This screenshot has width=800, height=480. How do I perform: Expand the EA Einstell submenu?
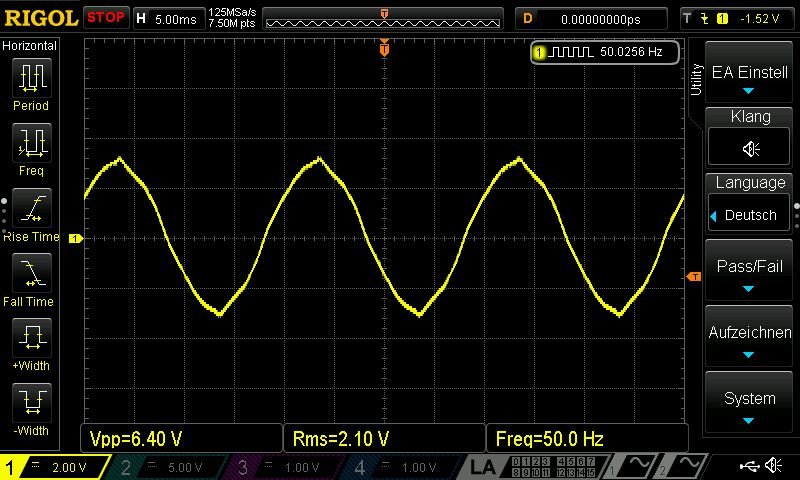(750, 80)
